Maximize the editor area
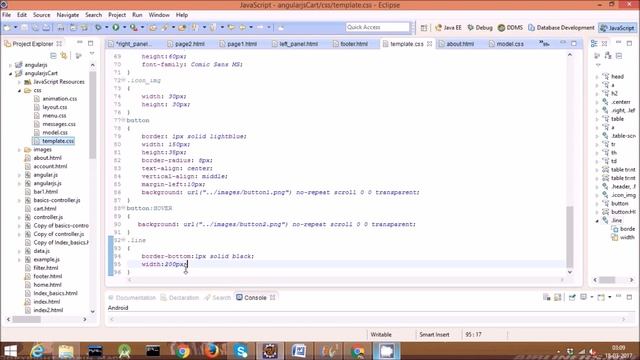This screenshot has height=360, width=640. tap(574, 43)
